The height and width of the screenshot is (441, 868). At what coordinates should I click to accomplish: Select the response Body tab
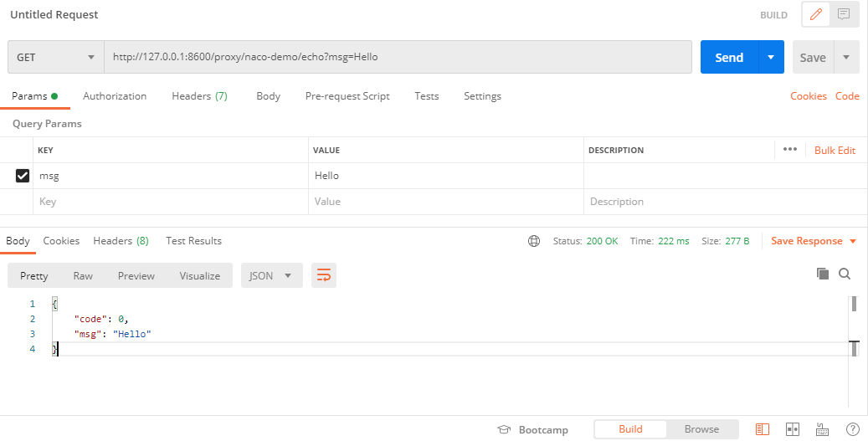(x=18, y=241)
